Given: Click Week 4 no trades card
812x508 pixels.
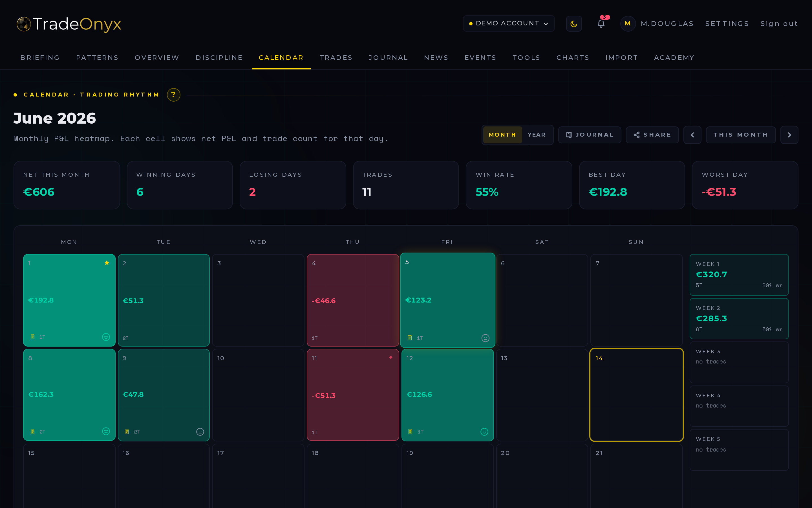Looking at the screenshot, I should [739, 406].
